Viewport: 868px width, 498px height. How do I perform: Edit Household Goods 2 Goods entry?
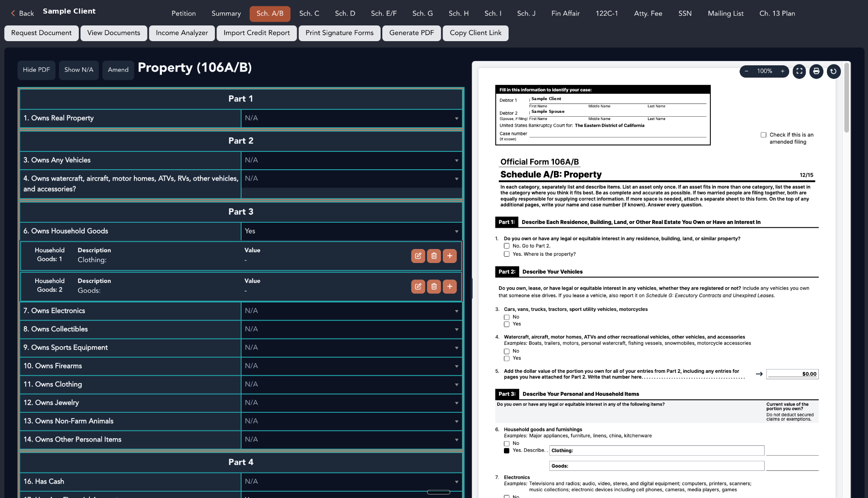[418, 287]
